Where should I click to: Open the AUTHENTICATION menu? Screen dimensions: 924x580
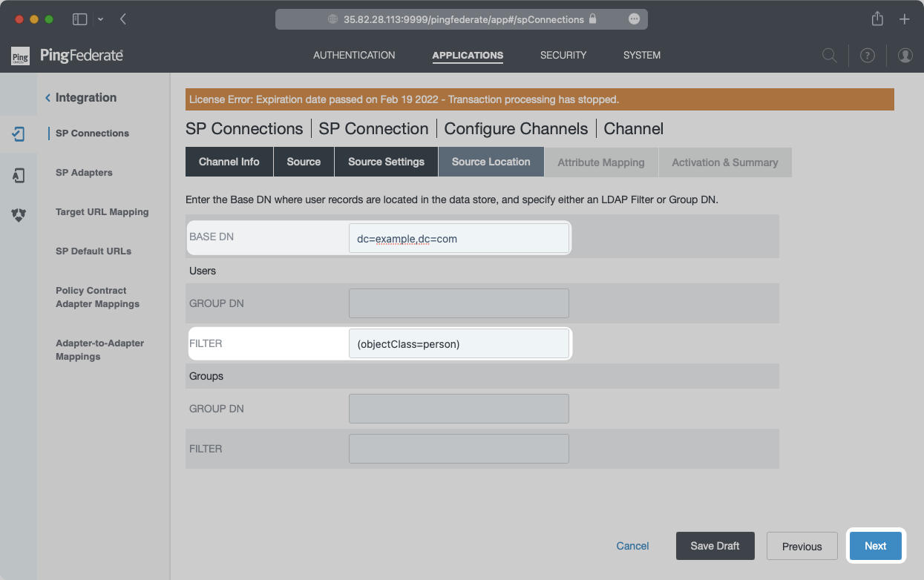(354, 55)
